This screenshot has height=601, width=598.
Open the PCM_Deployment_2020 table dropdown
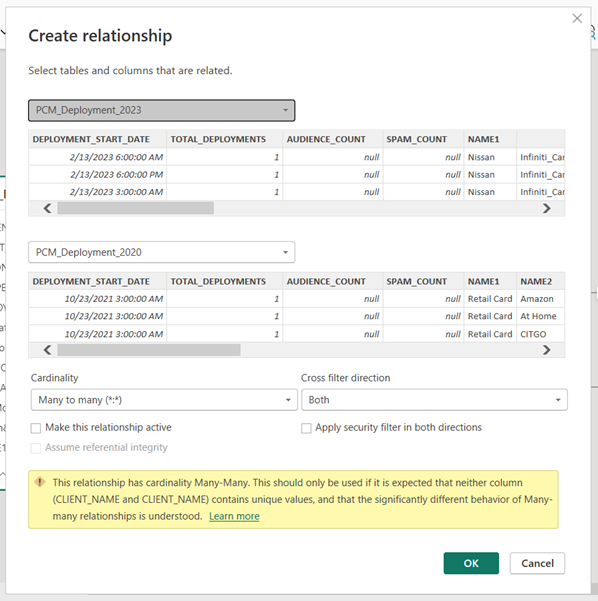tap(161, 252)
